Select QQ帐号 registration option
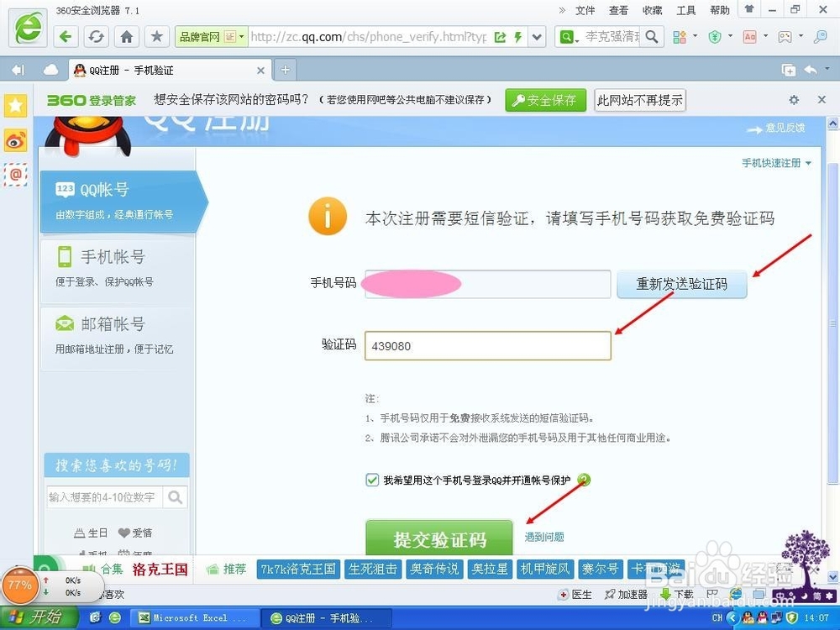 coord(122,202)
